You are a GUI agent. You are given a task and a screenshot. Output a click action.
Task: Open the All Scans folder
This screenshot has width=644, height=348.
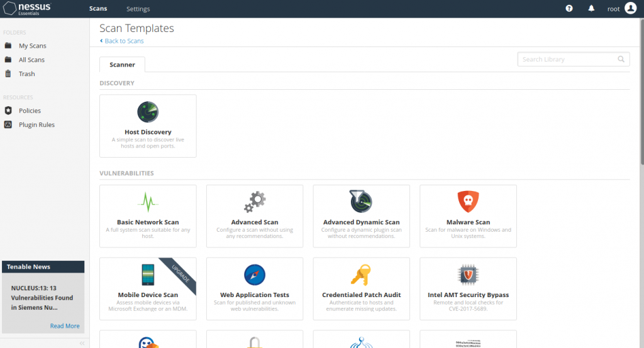tap(31, 60)
